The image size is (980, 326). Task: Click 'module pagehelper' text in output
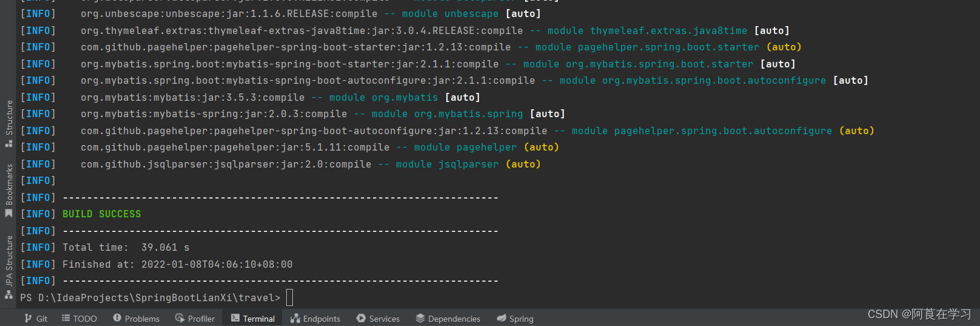pyautogui.click(x=466, y=147)
